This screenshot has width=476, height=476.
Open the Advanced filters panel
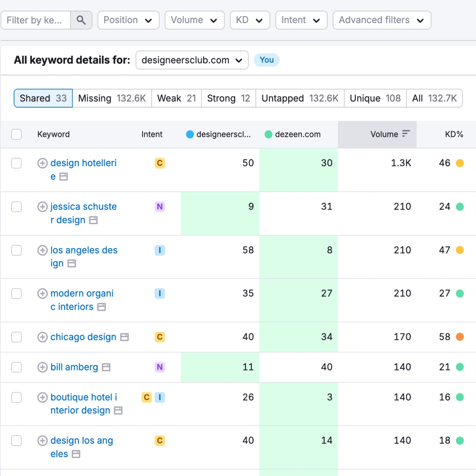coord(381,20)
